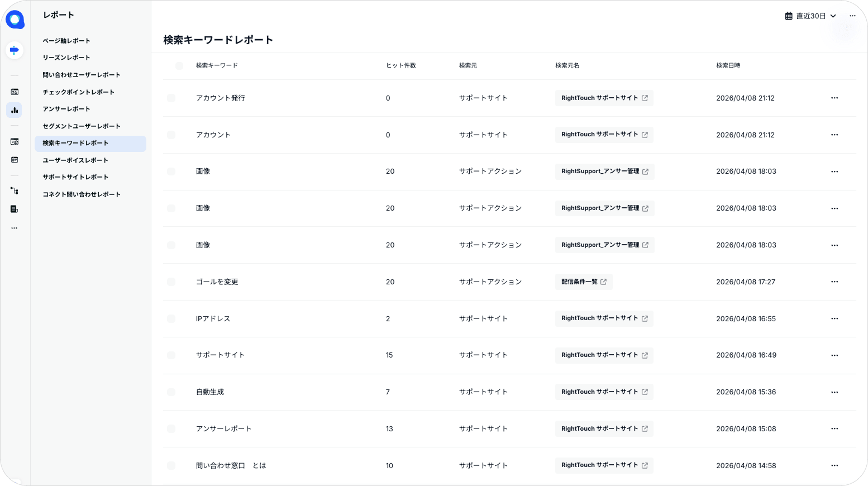Open row actions for ゴールを変更 row
Viewport: 868px width, 486px height.
coord(834,282)
